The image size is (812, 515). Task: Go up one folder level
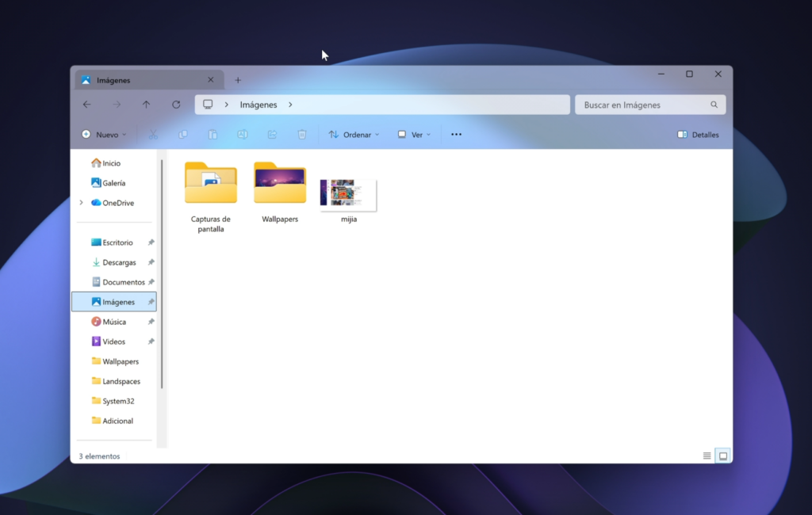(146, 105)
